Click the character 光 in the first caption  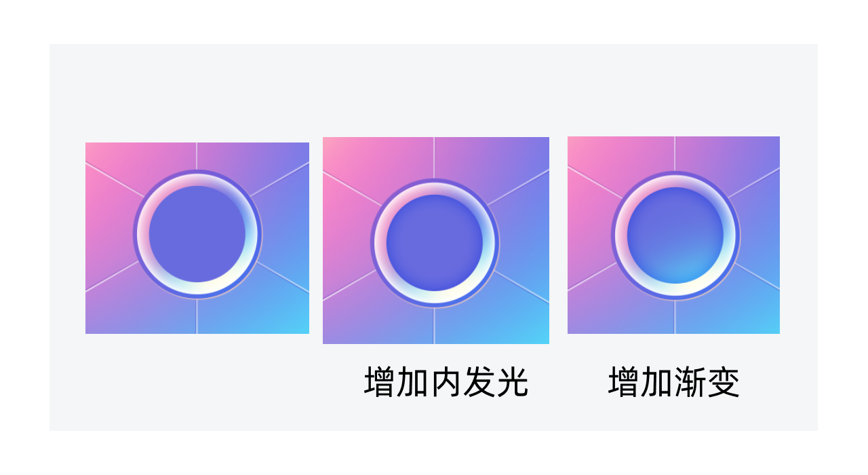click(513, 383)
